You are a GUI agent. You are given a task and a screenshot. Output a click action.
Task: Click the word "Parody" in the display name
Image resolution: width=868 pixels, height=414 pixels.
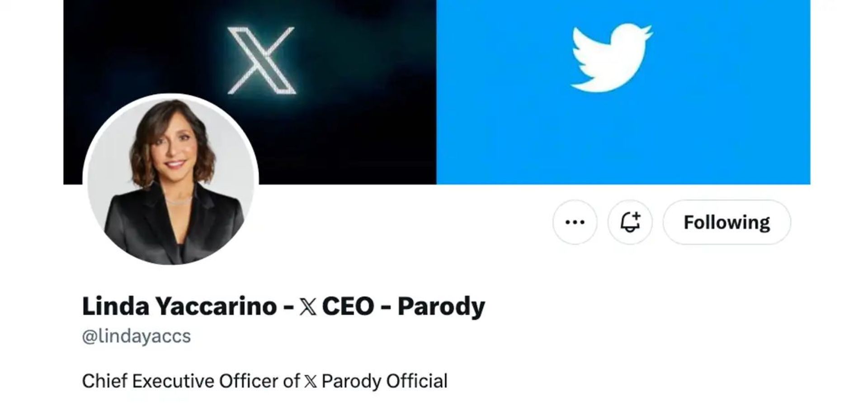pyautogui.click(x=441, y=307)
